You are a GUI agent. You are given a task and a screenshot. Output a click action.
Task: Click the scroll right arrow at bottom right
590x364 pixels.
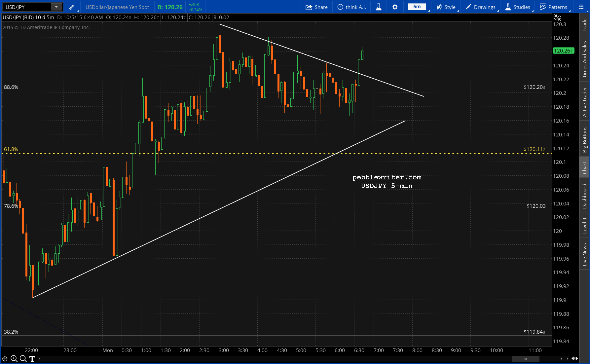568,359
